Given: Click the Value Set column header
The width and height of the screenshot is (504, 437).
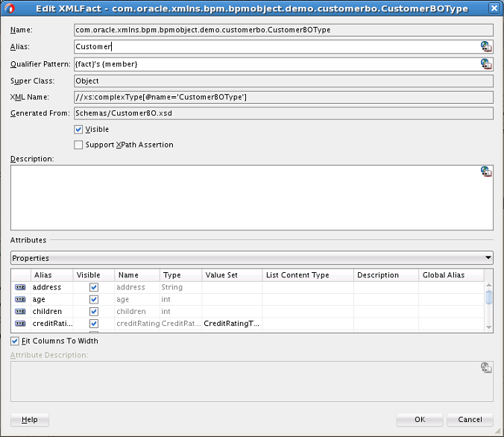Looking at the screenshot, I should click(x=232, y=275).
